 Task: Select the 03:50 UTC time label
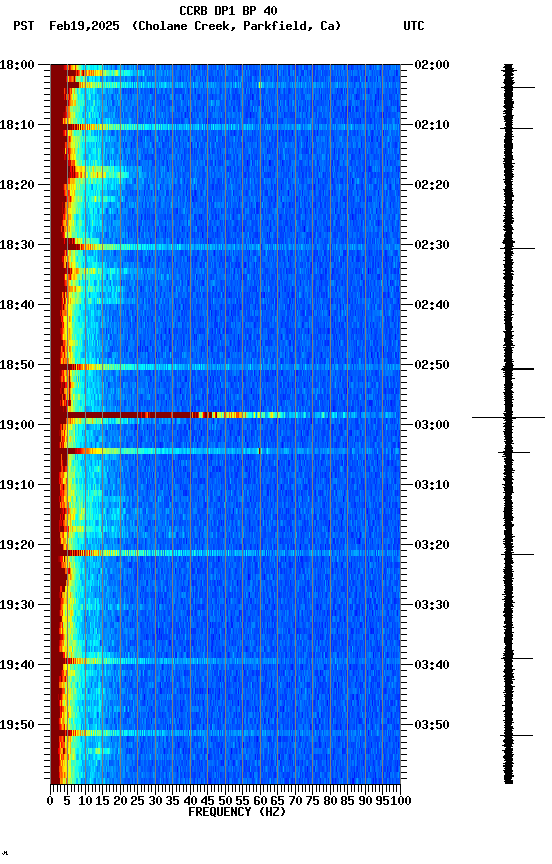[432, 726]
